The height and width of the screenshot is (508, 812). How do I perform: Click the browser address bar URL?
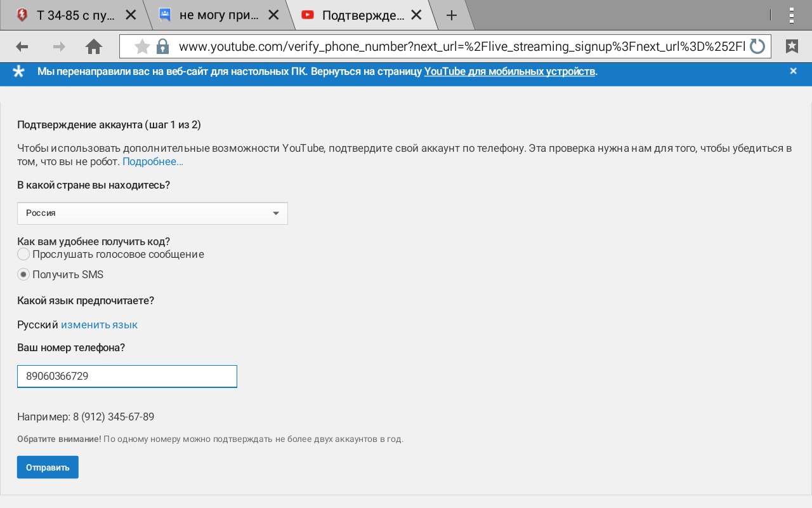[x=462, y=46]
